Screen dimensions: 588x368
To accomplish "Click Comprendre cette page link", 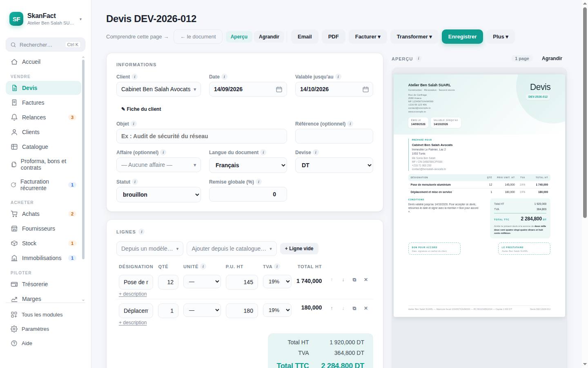I will pos(137,37).
